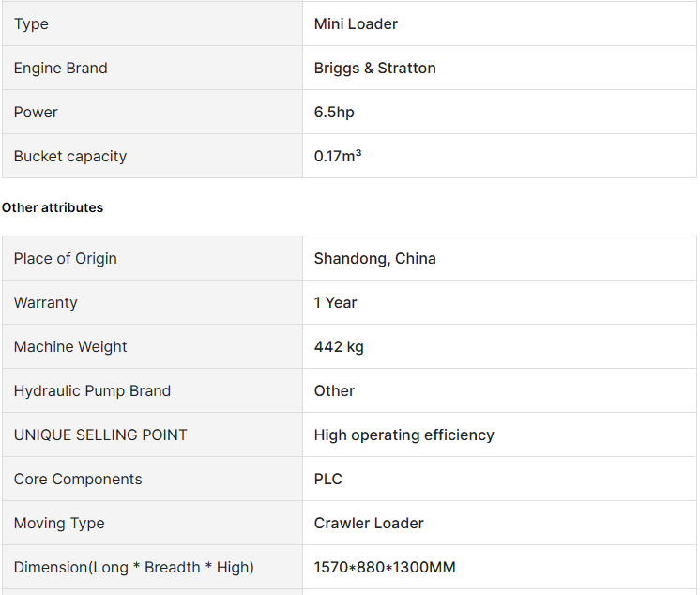This screenshot has height=595, width=700.
Task: Select the High operating efficiency text
Action: pyautogui.click(x=404, y=435)
